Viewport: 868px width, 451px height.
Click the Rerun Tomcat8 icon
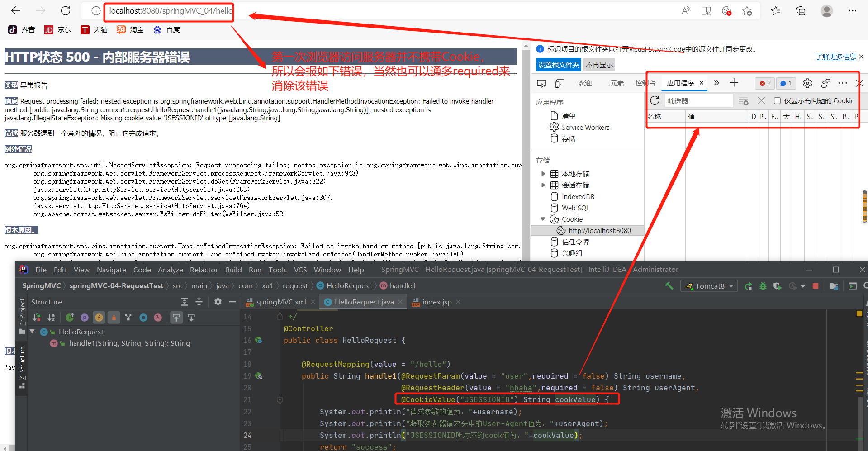(x=749, y=286)
